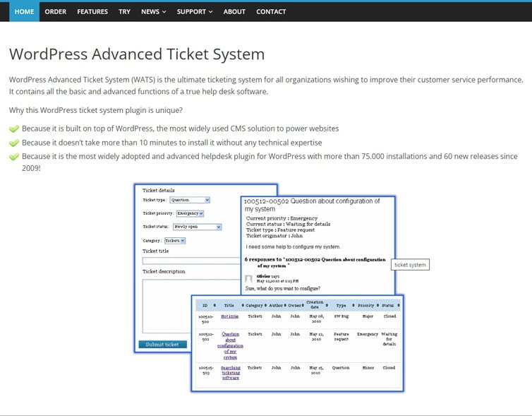Open the Category Tickets dropdown
Image resolution: width=532 pixels, height=416 pixels.
click(x=175, y=240)
